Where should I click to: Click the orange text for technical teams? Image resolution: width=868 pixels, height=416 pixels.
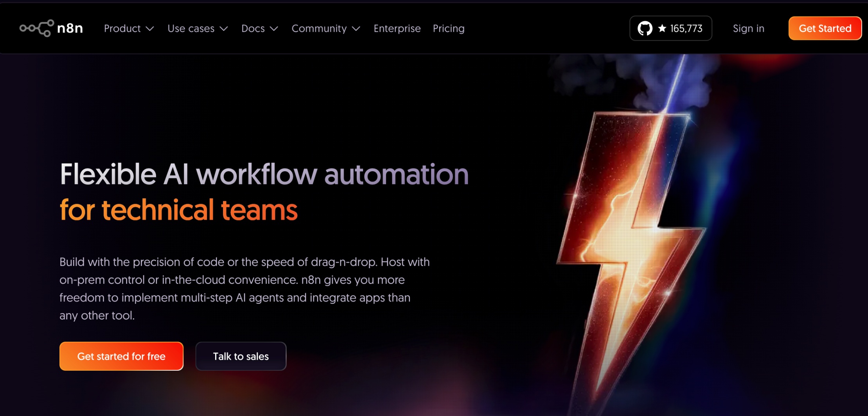[x=178, y=210]
